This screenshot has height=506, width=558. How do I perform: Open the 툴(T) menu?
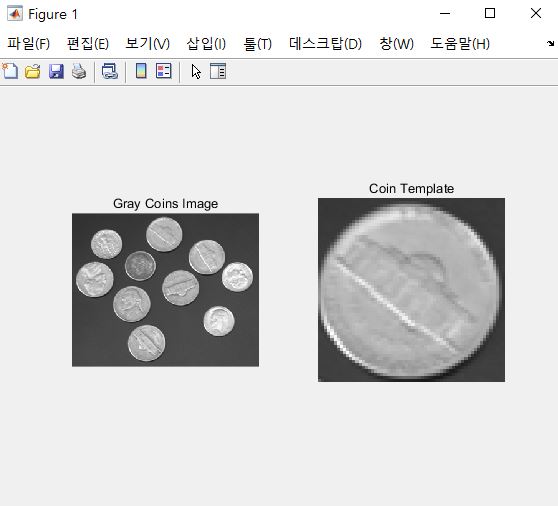coord(257,44)
